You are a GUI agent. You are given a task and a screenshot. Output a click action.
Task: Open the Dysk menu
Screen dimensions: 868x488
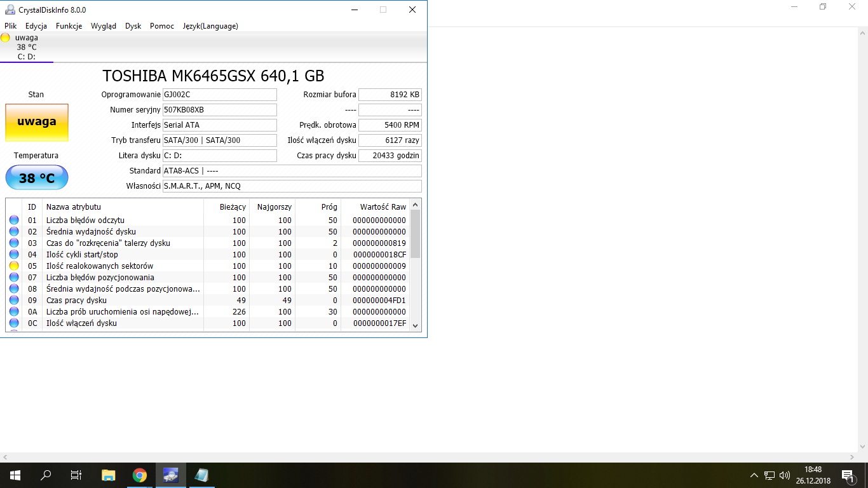133,26
